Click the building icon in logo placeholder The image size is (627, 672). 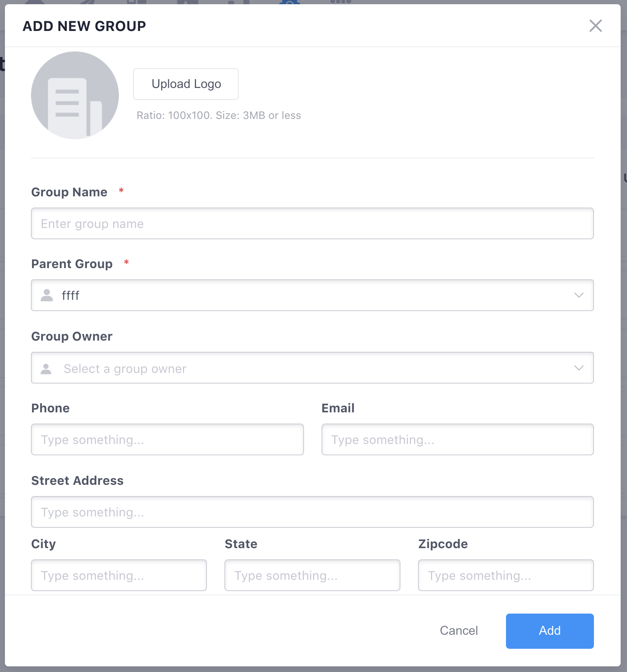click(x=75, y=107)
